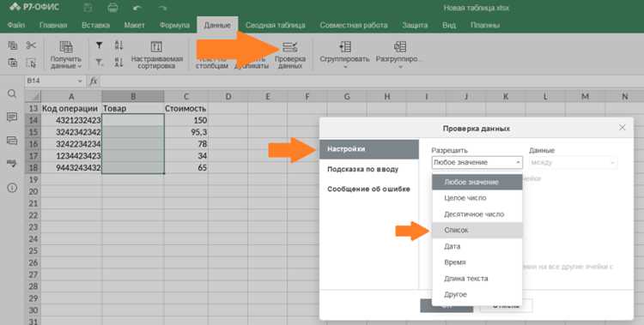
Task: Open Chat panel in left sidebar
Action: click(12, 141)
